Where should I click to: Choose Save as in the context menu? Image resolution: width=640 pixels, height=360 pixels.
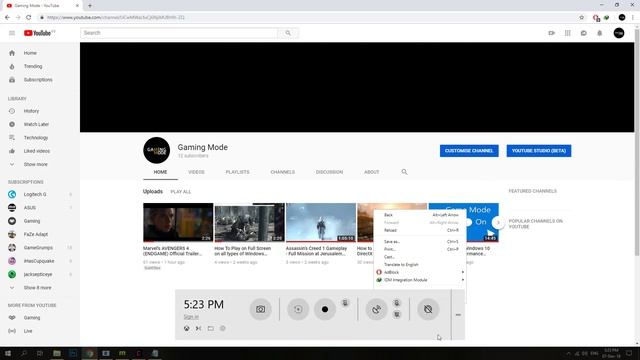[420, 242]
